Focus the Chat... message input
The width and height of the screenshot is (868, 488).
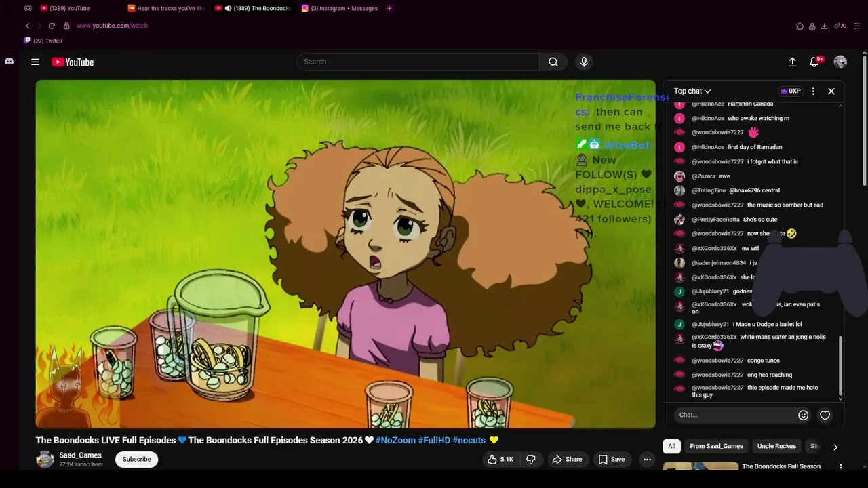(735, 415)
